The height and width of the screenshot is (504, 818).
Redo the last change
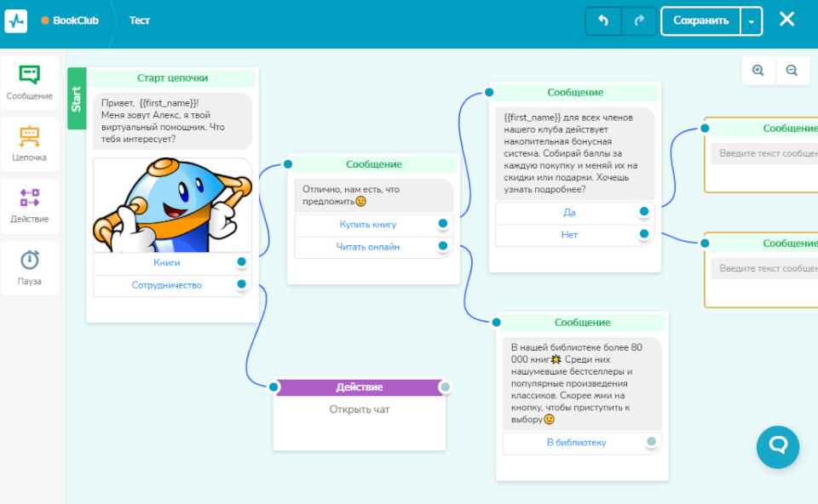tap(639, 20)
